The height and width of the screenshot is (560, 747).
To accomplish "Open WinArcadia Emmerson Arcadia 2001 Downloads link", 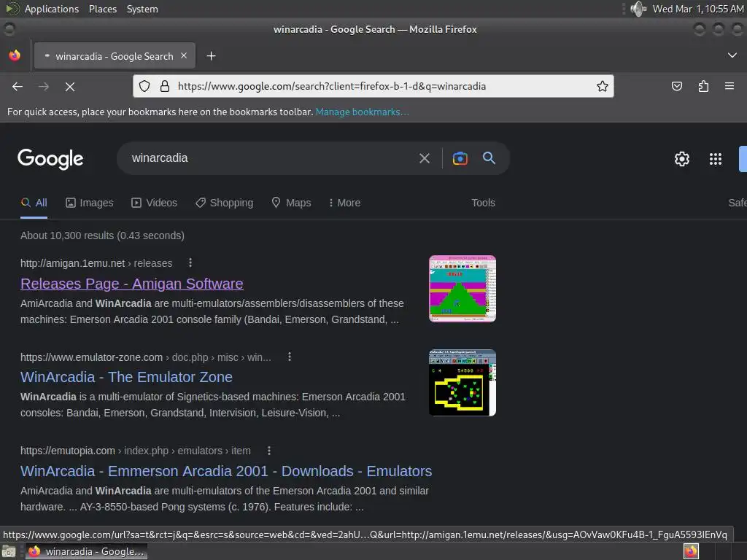I will 226,471.
